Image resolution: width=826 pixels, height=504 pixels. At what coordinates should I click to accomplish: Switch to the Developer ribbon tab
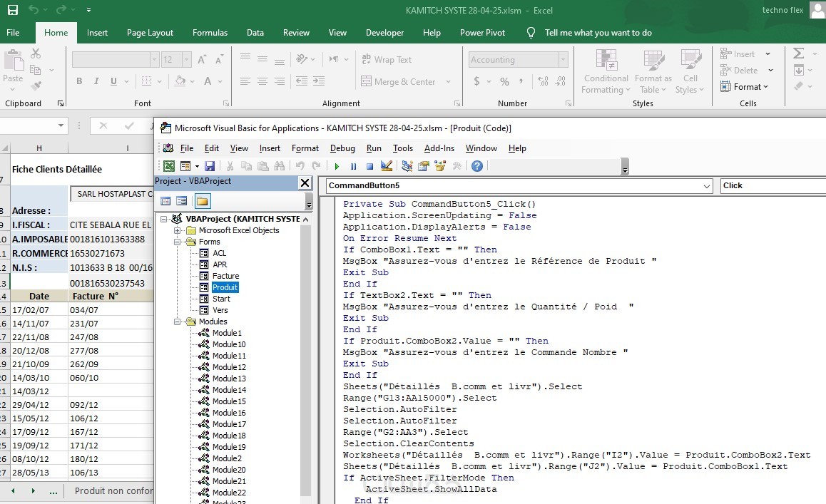[384, 33]
